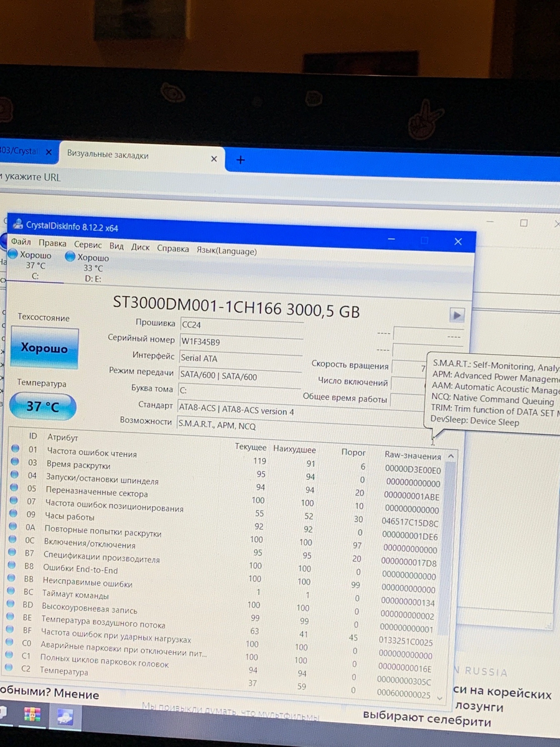Close the Визуальные закладки browser tab
The height and width of the screenshot is (747, 560).
coord(214,159)
